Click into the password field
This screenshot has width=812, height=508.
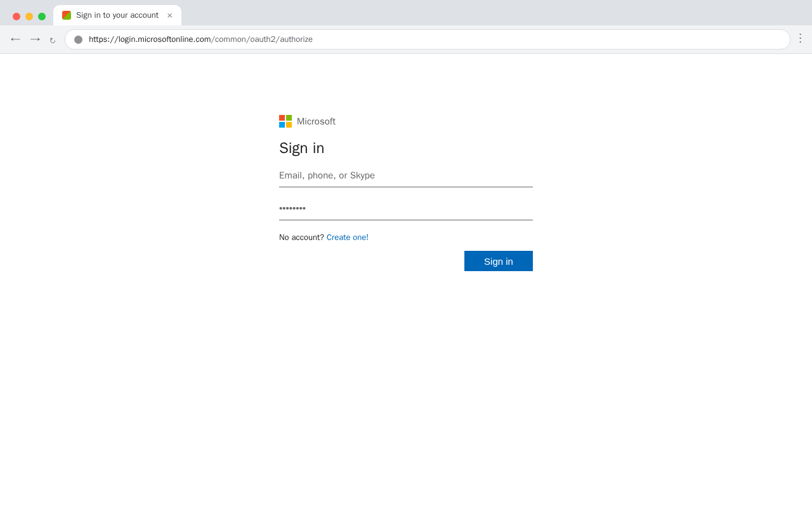click(x=406, y=209)
